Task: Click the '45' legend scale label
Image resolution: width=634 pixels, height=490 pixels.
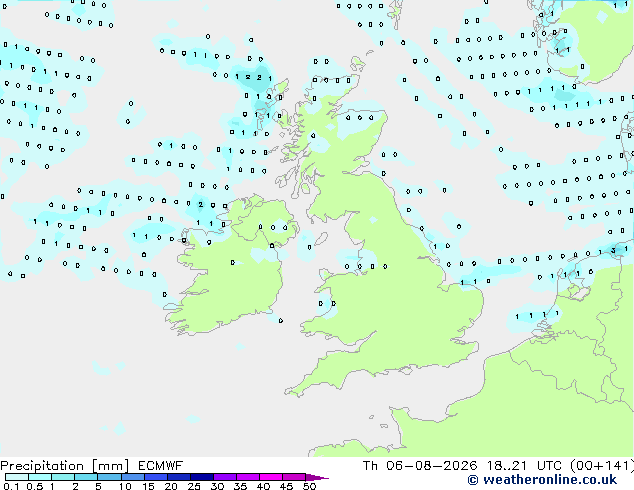Action: [286, 486]
